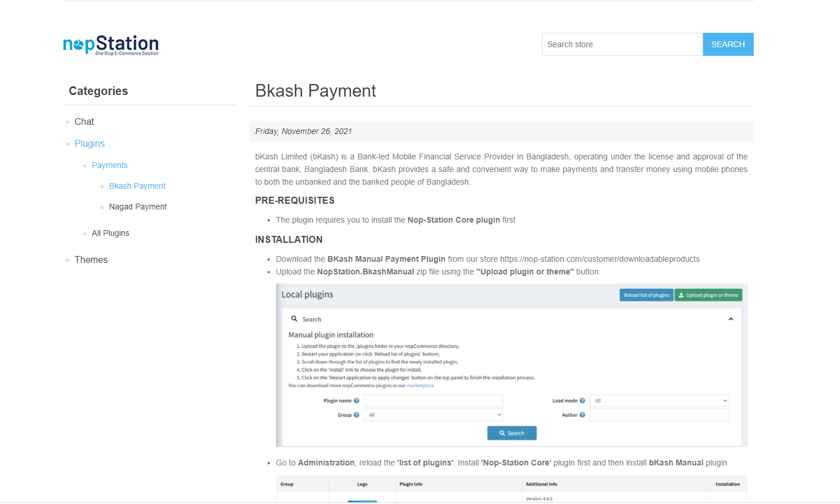
Task: Open the Plugins category
Action: [x=89, y=143]
